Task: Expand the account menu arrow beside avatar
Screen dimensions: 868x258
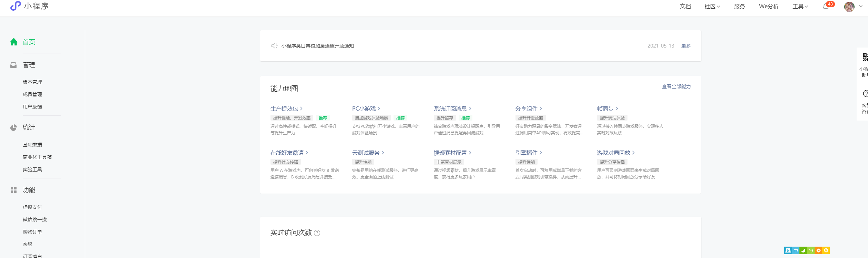Action: (x=861, y=7)
